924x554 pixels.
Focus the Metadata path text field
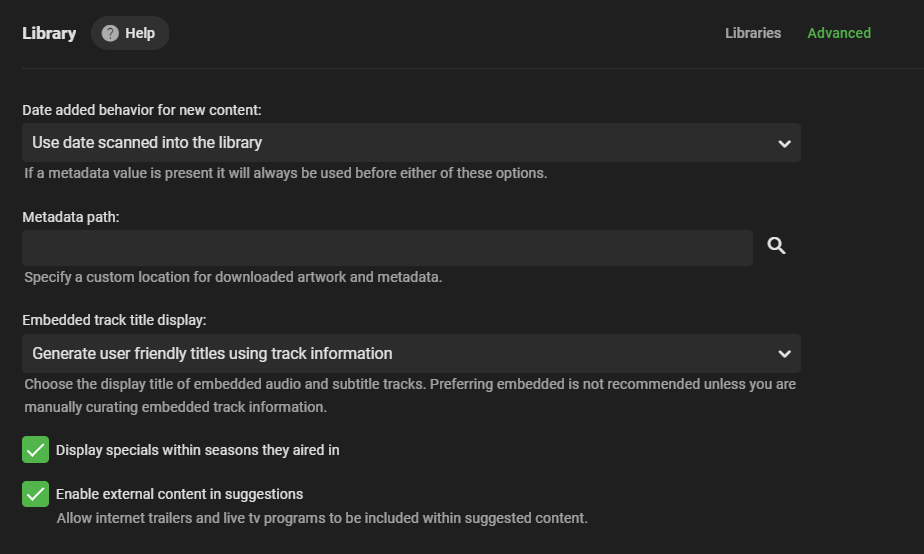coord(387,248)
